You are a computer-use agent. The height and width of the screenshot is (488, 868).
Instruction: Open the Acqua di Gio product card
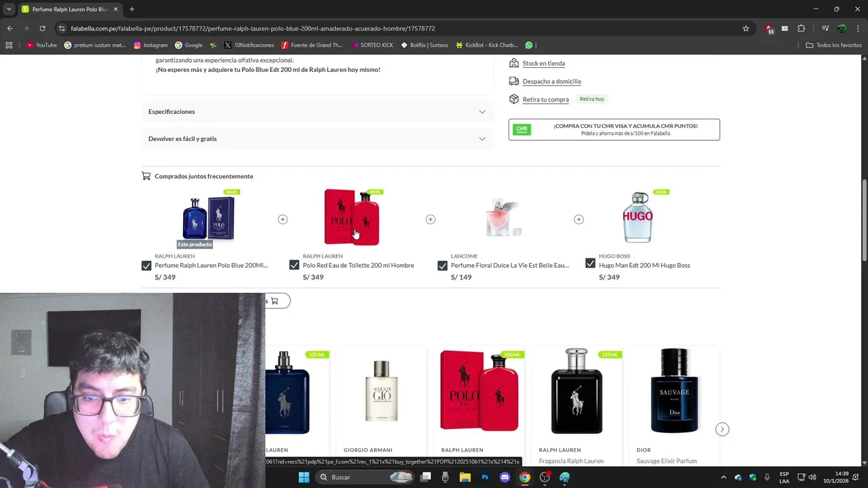pyautogui.click(x=382, y=405)
